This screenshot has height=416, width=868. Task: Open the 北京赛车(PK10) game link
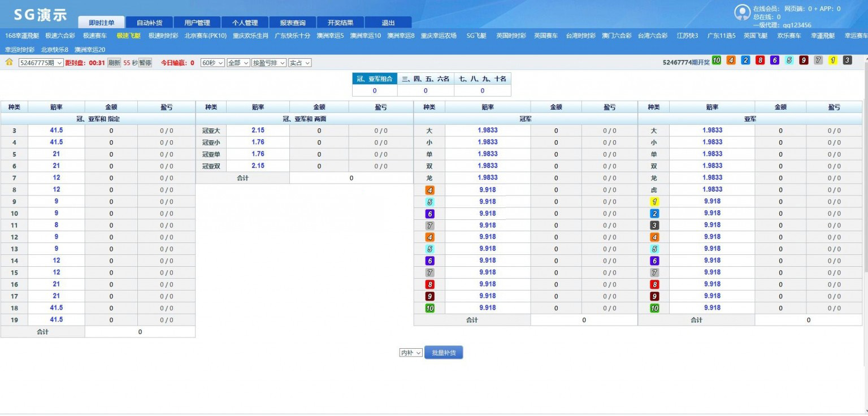205,36
